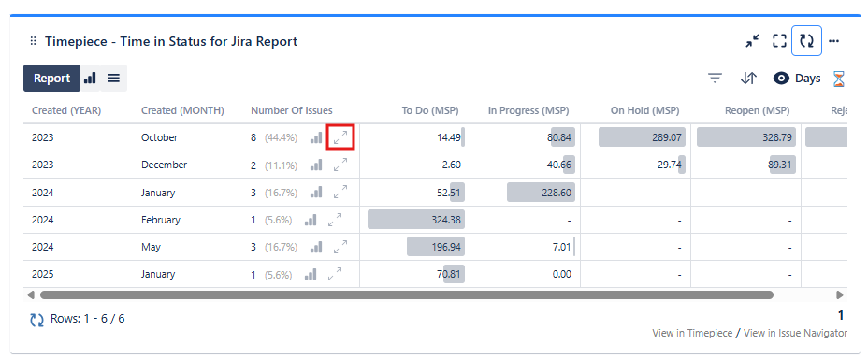
Task: Open the View in Issue Navigator link
Action: point(795,333)
